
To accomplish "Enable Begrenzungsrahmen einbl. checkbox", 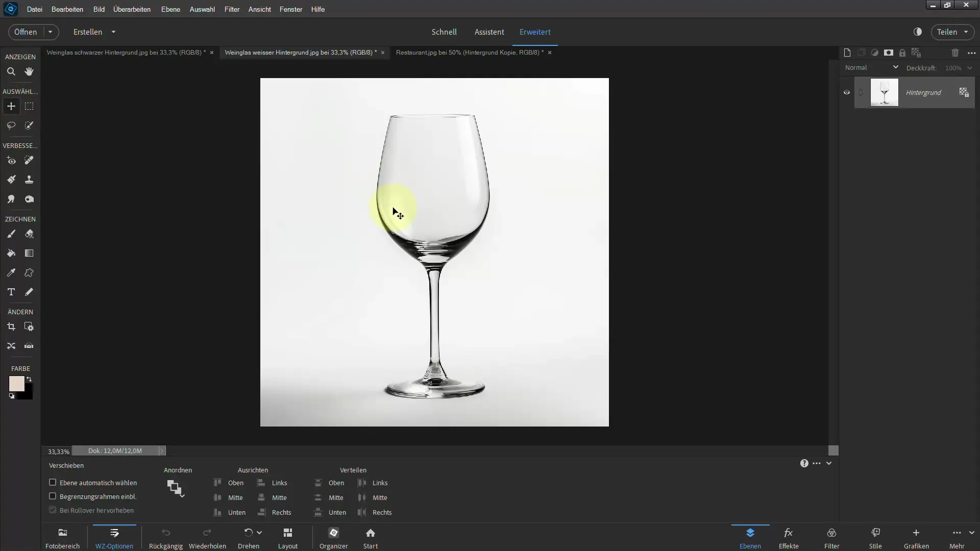I will pos(53,496).
